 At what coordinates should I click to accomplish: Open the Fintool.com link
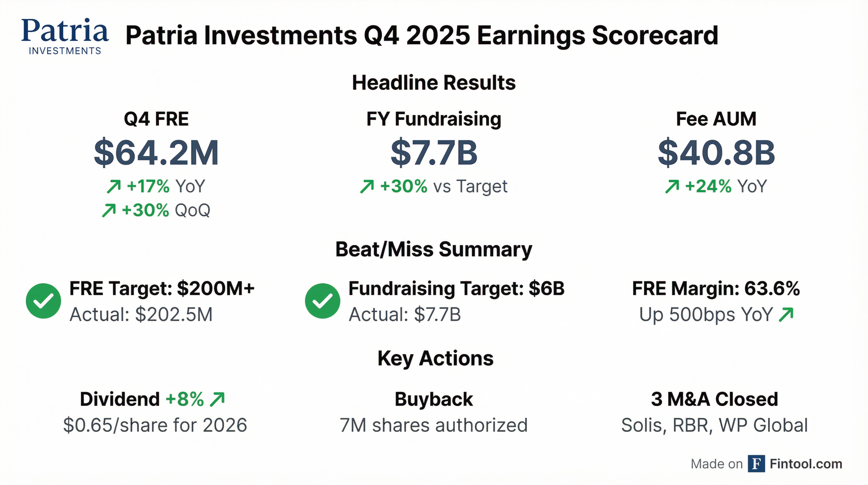(x=806, y=464)
